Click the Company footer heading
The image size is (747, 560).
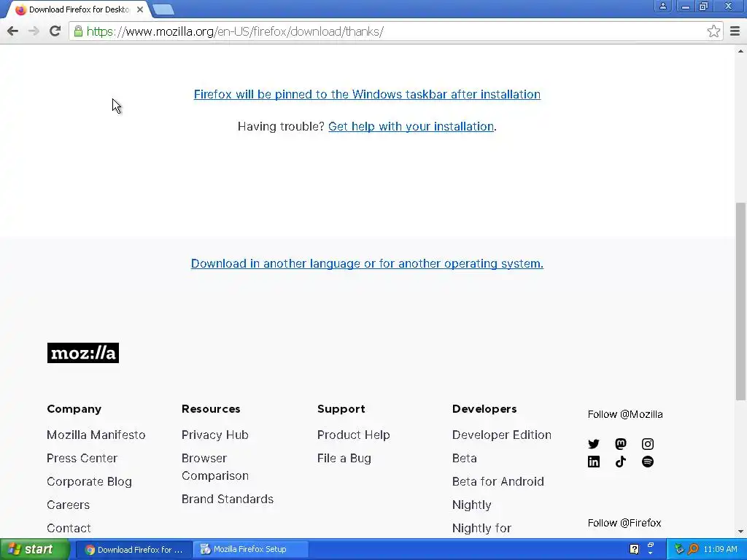click(x=74, y=409)
